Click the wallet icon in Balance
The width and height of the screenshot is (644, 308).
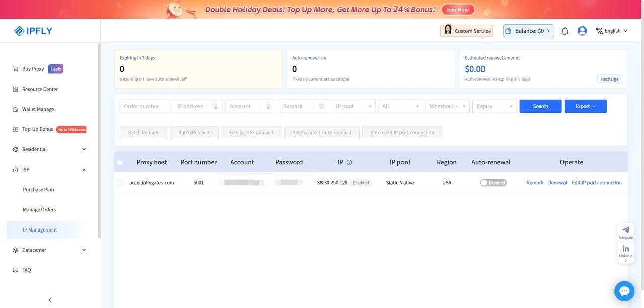click(508, 31)
